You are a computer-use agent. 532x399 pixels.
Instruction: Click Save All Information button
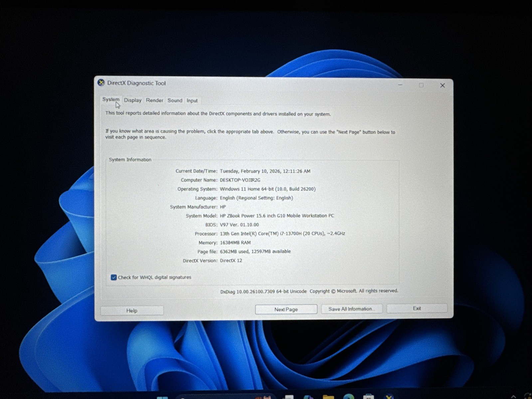pyautogui.click(x=352, y=309)
